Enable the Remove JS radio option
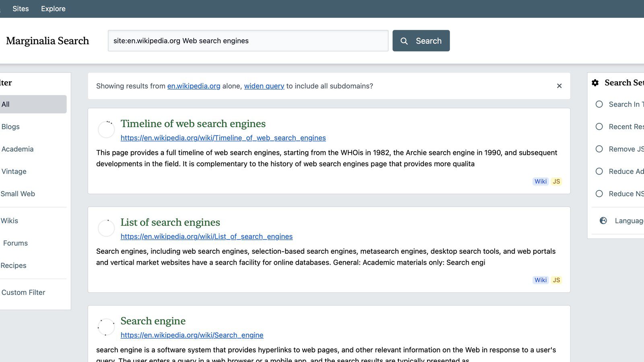 click(599, 149)
